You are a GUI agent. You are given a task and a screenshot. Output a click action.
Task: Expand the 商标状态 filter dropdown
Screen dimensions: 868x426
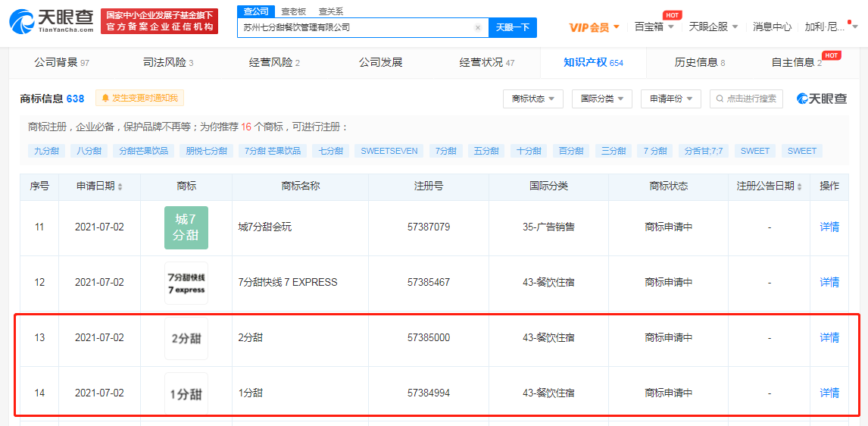coord(532,99)
